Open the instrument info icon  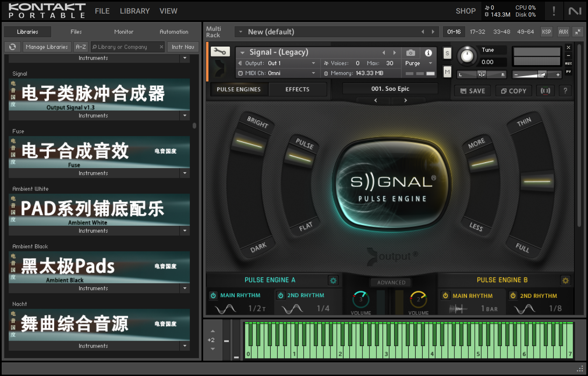(428, 53)
